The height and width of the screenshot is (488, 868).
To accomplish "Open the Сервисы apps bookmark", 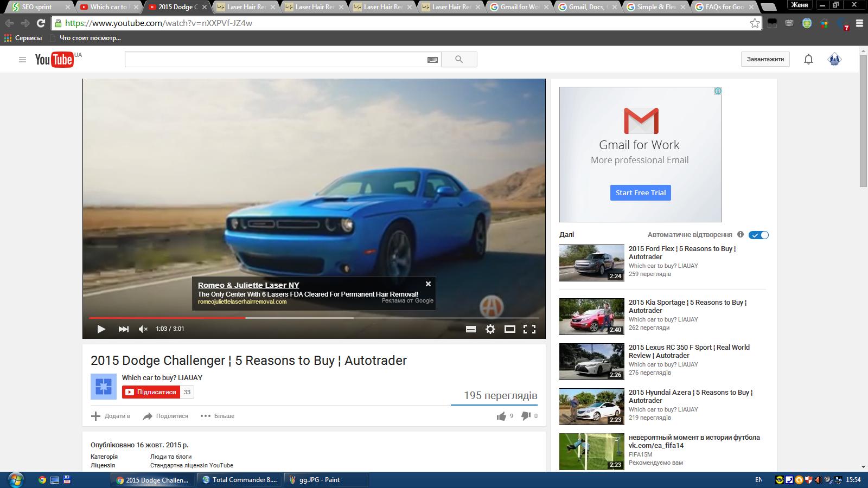I will (x=23, y=38).
